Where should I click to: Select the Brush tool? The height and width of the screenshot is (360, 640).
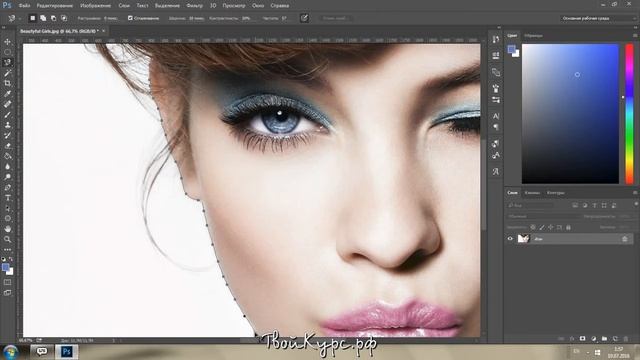point(7,115)
